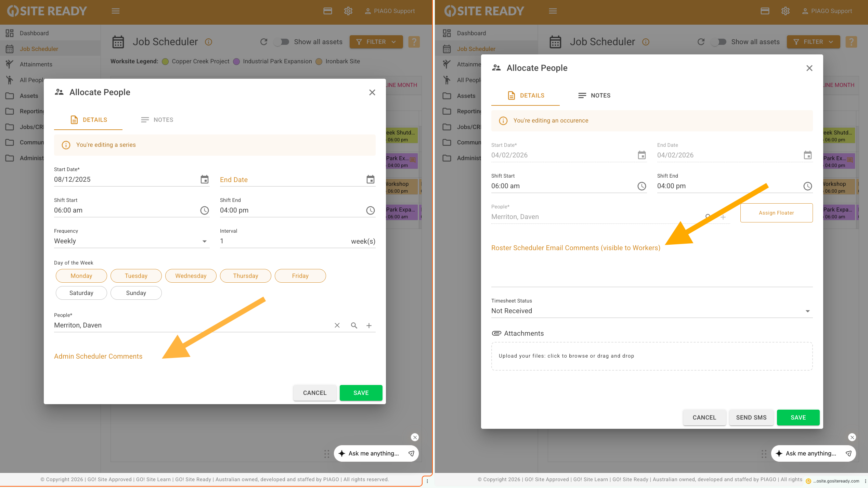Open the hamburger menu in left header

[x=116, y=11]
